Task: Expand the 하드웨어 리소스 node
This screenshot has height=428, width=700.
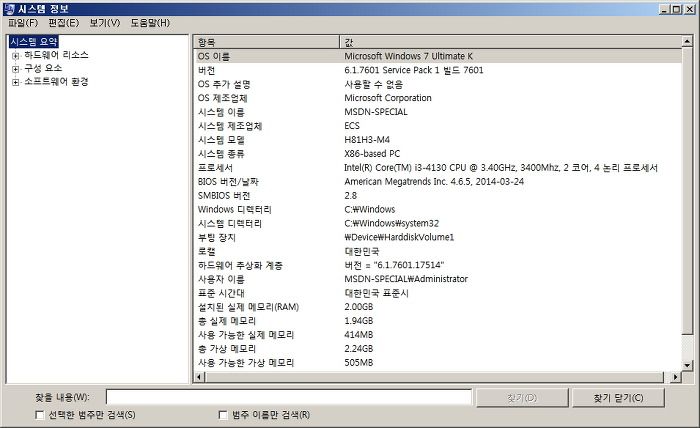Action: click(x=16, y=56)
